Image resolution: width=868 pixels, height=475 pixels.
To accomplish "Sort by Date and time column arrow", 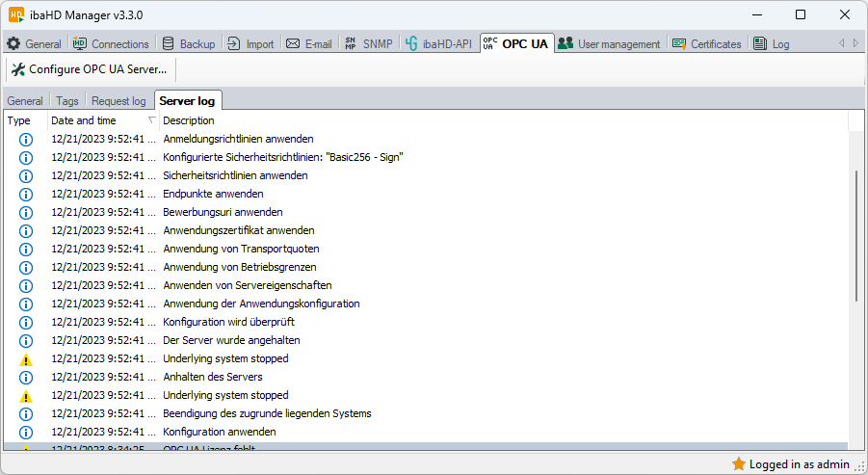I will pos(152,120).
